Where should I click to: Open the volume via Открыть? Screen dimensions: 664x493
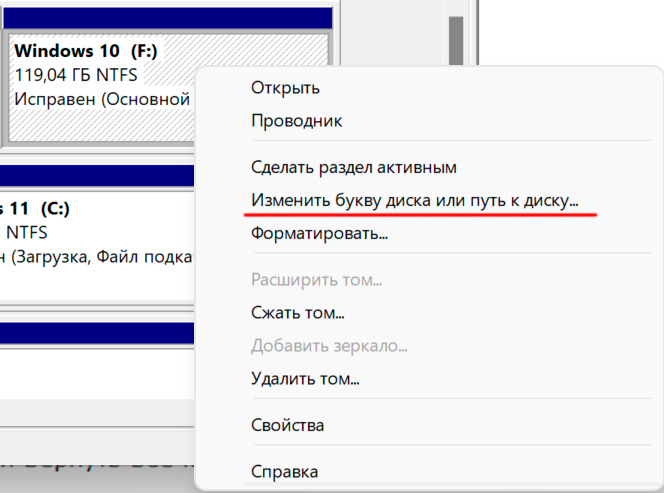click(285, 88)
